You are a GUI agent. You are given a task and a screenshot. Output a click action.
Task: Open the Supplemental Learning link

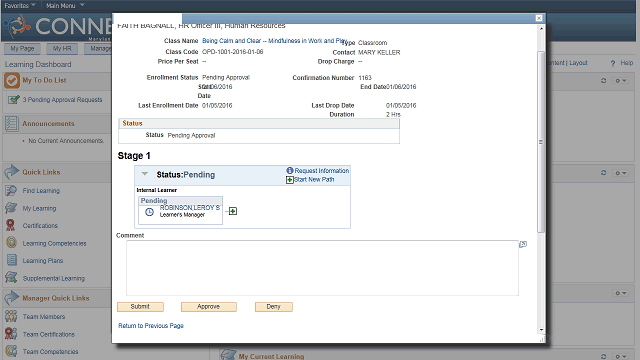pyautogui.click(x=53, y=278)
